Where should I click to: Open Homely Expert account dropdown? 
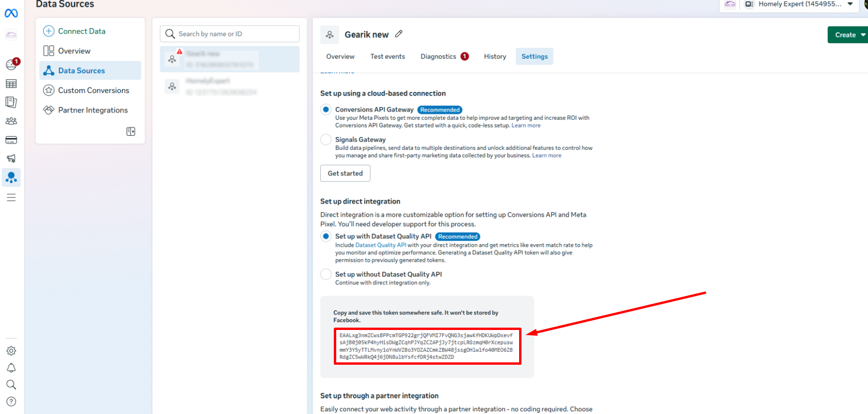(800, 4)
